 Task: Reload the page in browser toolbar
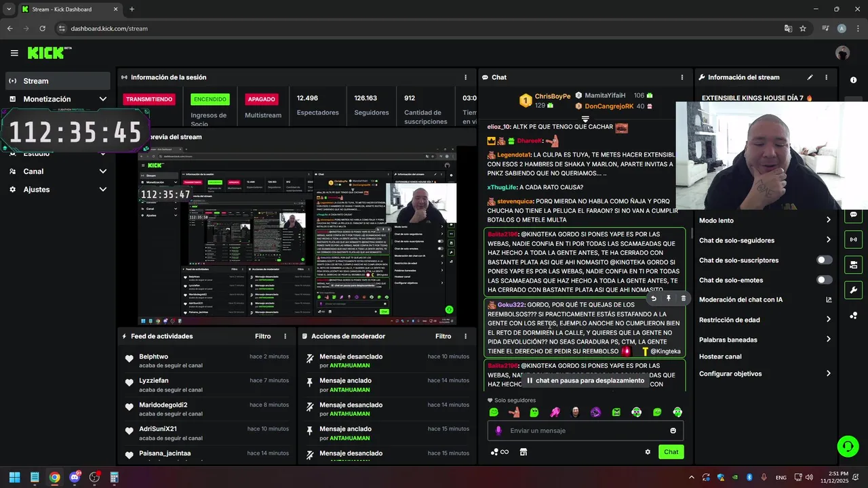tap(42, 28)
